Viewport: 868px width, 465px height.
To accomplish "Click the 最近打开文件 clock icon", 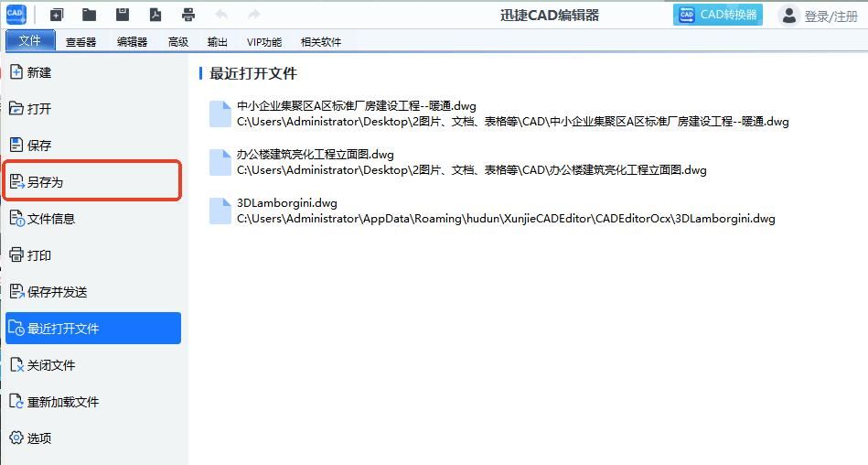I will [x=17, y=328].
